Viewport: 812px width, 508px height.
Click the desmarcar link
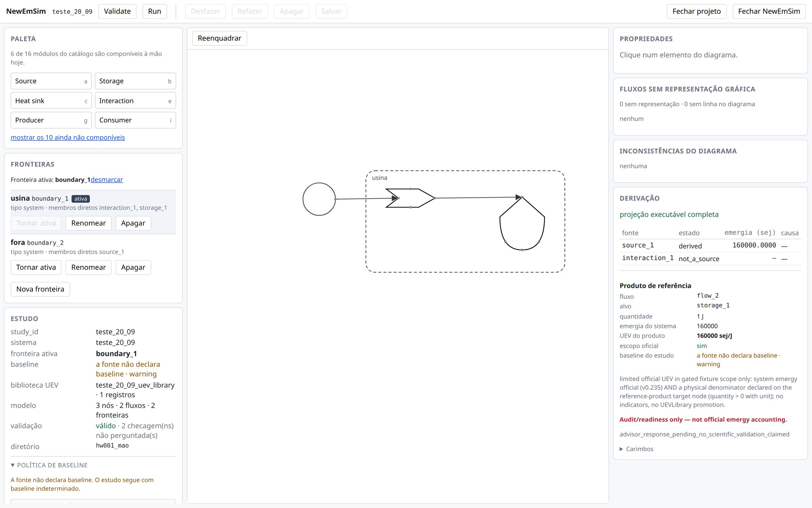click(x=107, y=179)
